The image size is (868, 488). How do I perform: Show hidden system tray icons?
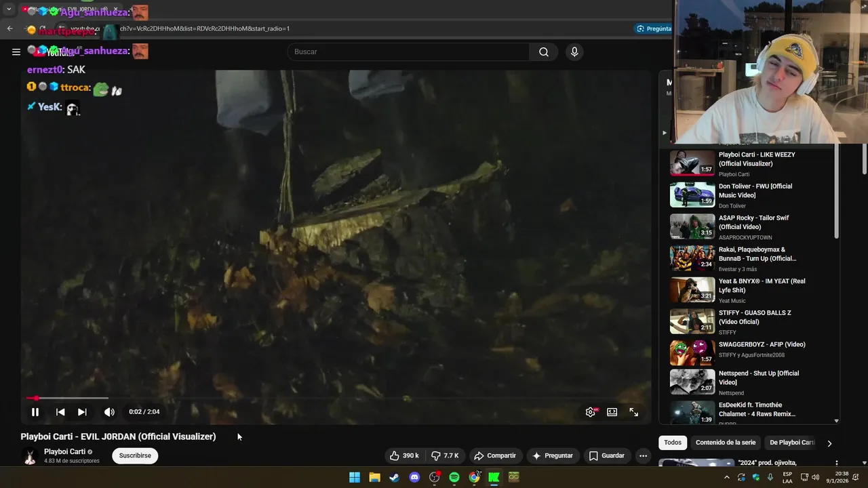[x=727, y=477]
